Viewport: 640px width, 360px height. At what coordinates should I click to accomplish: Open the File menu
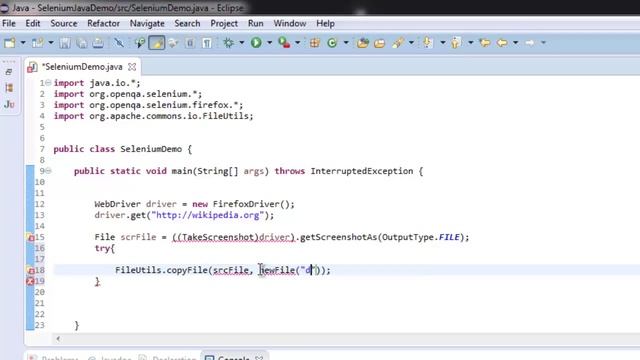point(9,23)
